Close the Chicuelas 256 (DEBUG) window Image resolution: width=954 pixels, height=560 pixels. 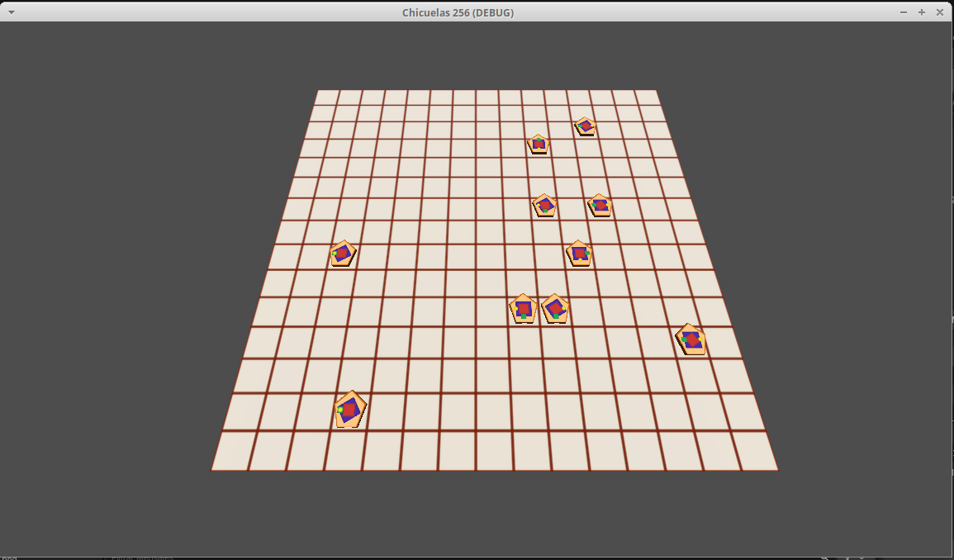pos(939,12)
